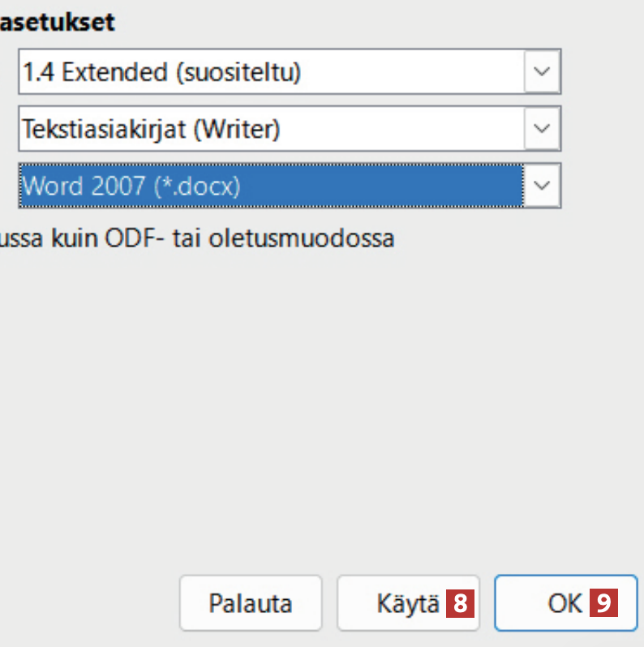
Task: Open the Word 2007 (*.docx) dropdown arrow
Action: point(542,186)
